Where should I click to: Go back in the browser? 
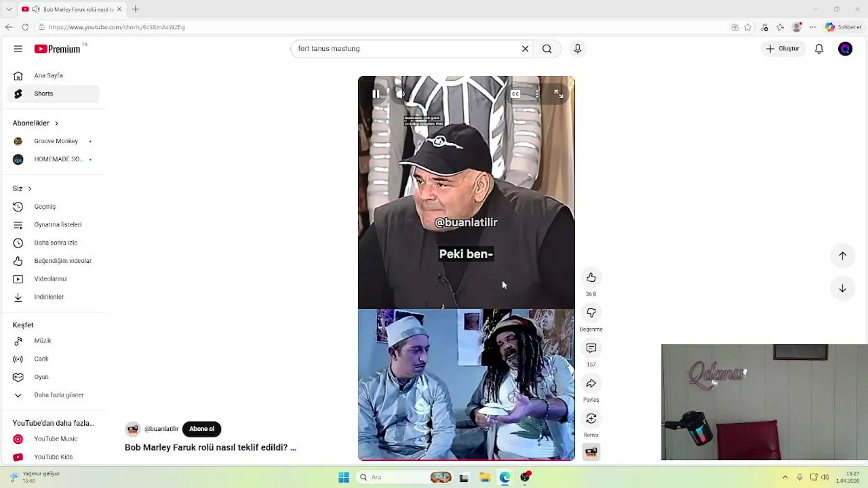[x=9, y=27]
